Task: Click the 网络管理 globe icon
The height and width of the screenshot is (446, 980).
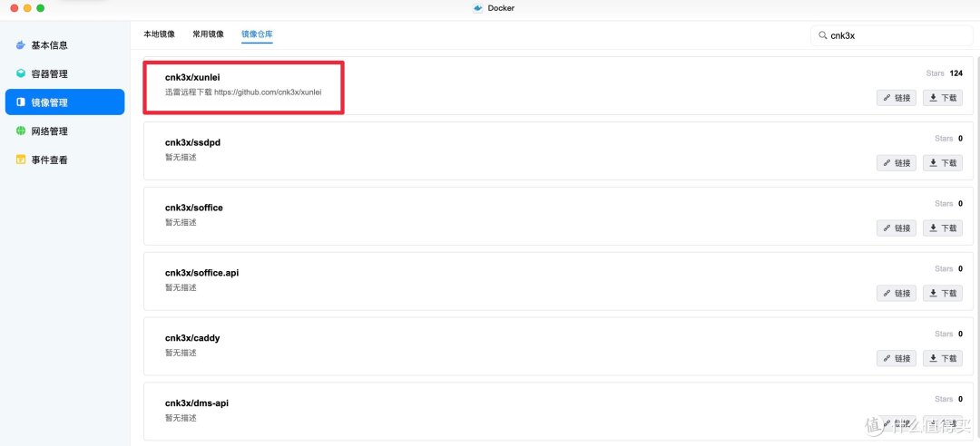Action: pos(21,131)
